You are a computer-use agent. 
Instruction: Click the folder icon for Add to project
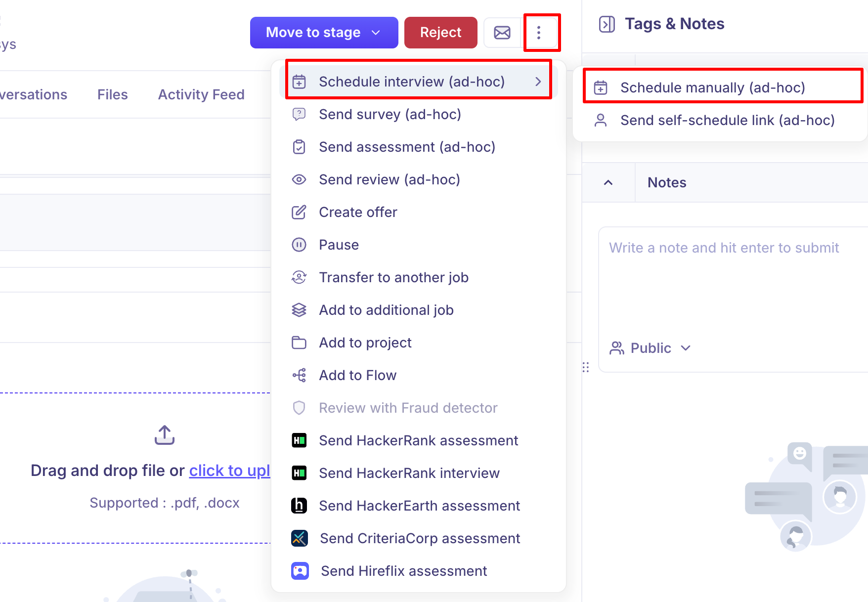(x=299, y=343)
